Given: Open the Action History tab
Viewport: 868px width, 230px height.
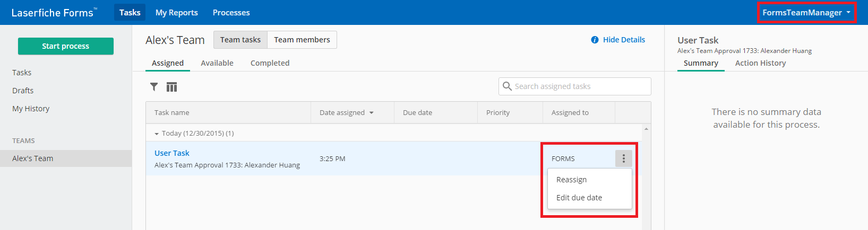Looking at the screenshot, I should point(760,63).
